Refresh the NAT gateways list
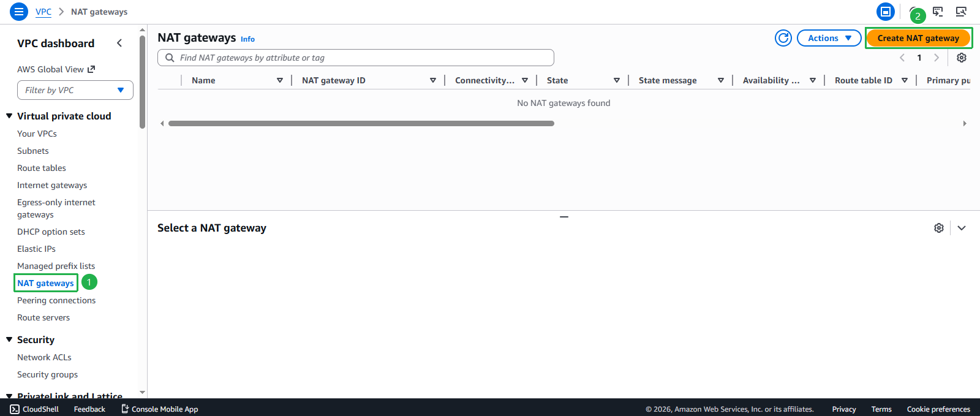Screen dimensions: 980x416 pos(783,38)
